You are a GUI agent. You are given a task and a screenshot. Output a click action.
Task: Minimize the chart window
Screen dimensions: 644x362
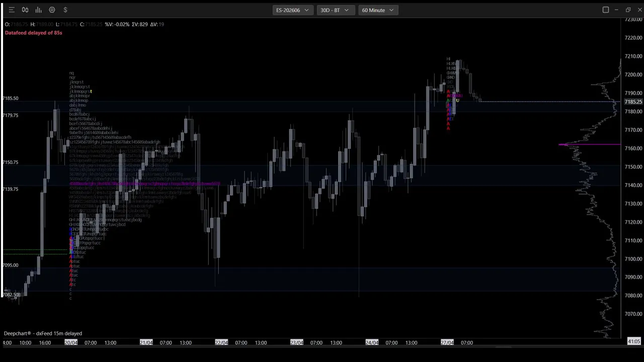(x=616, y=10)
